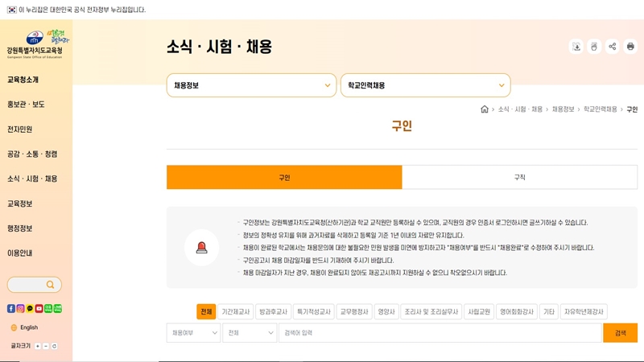644x362 pixels.
Task: Click 구인 at the end of the breadcrumb
Action: pos(632,109)
